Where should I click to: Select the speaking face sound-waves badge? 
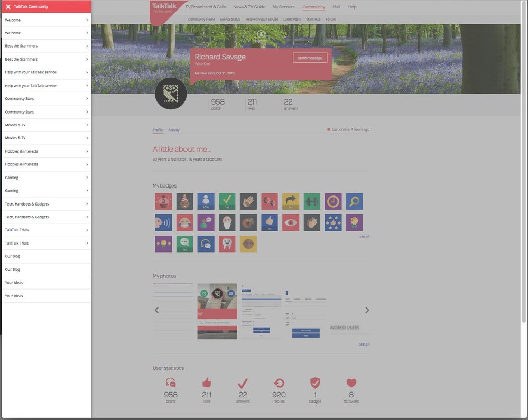click(163, 222)
